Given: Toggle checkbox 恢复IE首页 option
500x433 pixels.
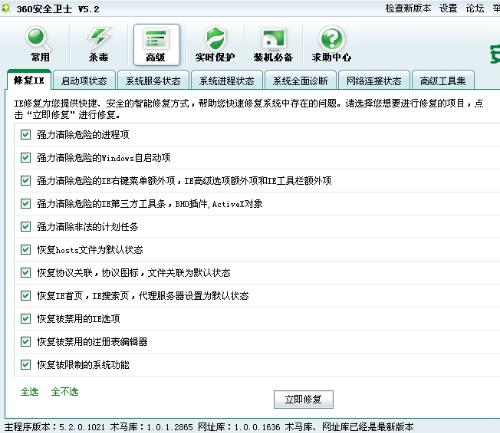Looking at the screenshot, I should click(26, 295).
